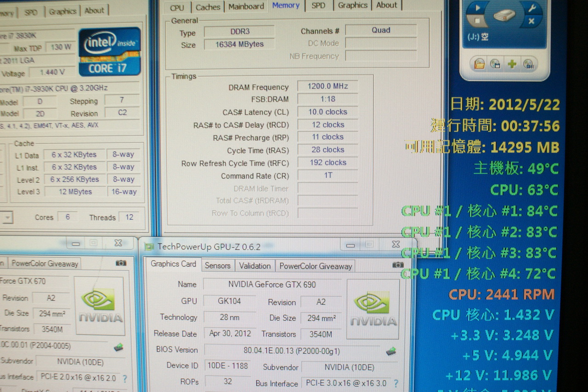Click the X button on the drive gadget

pos(531,21)
